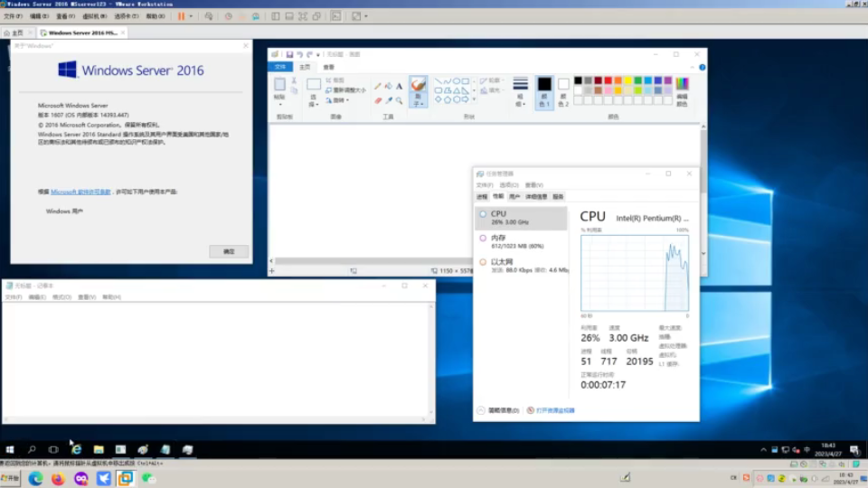Select the triangle shape in the shapes gallery
Image resolution: width=868 pixels, height=488 pixels.
click(x=456, y=90)
